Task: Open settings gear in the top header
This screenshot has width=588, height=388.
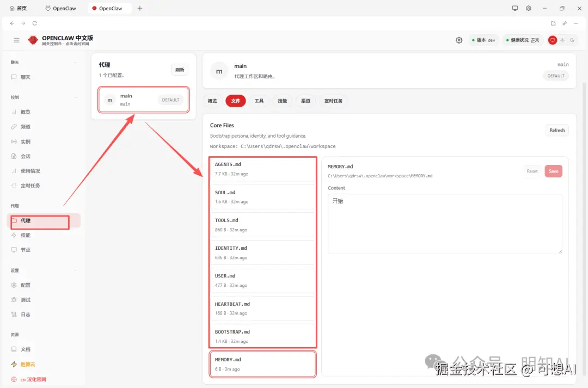Action: click(x=459, y=40)
